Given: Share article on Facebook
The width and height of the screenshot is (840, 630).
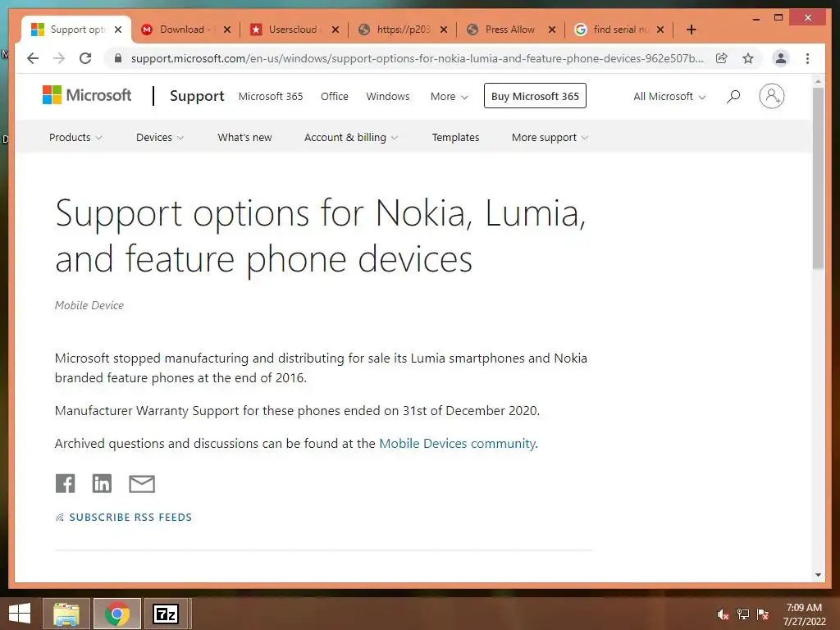Looking at the screenshot, I should pyautogui.click(x=66, y=483).
